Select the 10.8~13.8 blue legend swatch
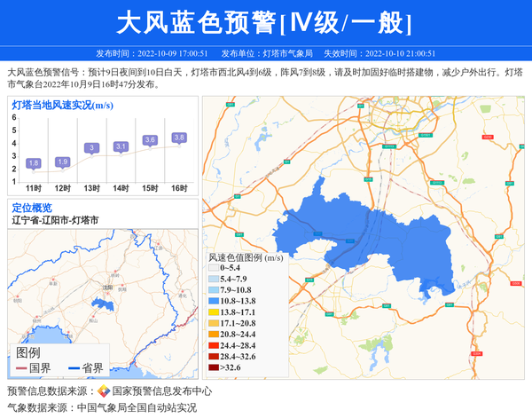532x418 pixels. coord(215,303)
